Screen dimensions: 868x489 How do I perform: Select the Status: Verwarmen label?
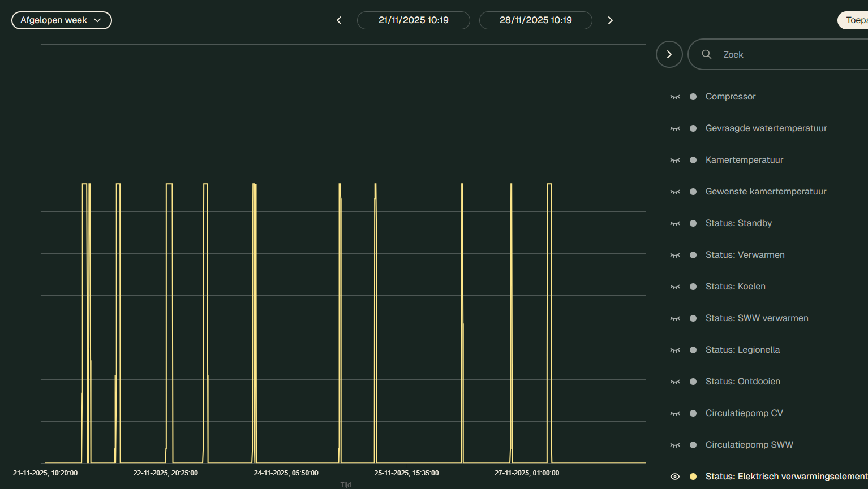pyautogui.click(x=745, y=255)
